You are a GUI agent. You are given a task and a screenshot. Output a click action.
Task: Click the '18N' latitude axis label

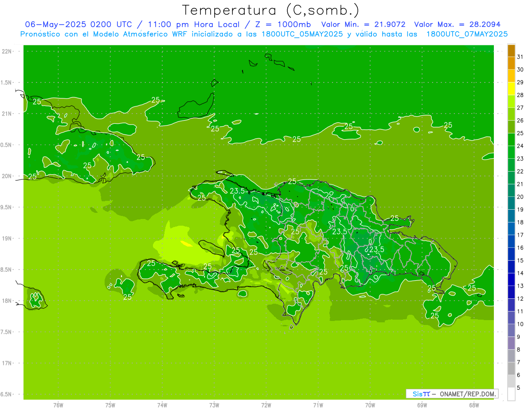click(7, 301)
